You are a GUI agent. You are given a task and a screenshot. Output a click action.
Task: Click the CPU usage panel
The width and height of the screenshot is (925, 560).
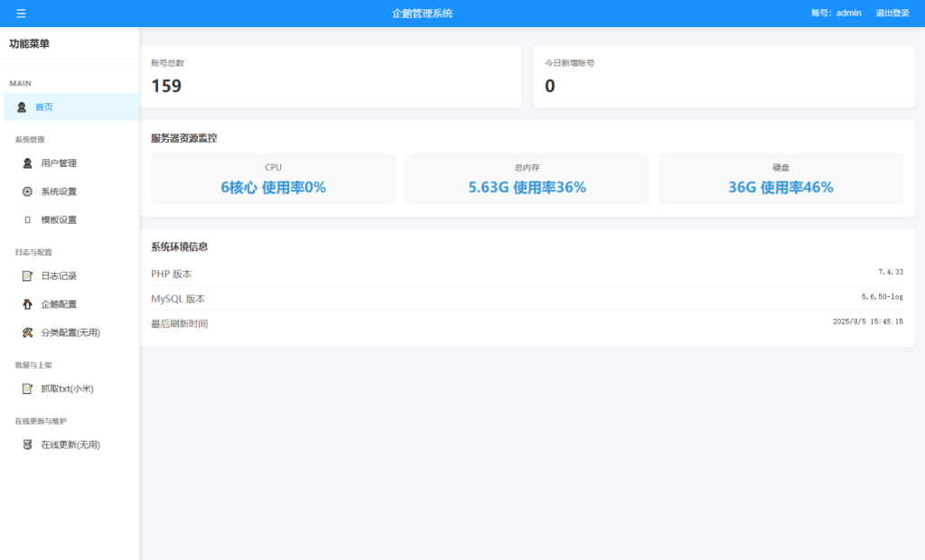273,179
